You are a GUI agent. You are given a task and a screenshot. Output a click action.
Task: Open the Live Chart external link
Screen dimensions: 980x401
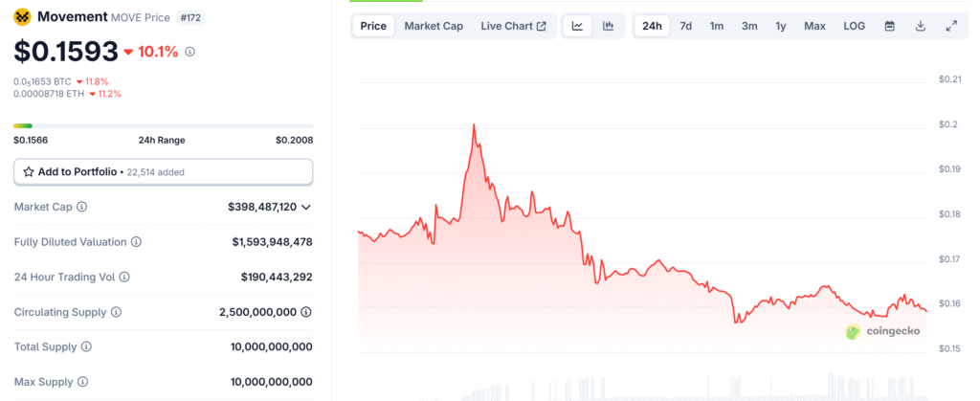point(514,26)
